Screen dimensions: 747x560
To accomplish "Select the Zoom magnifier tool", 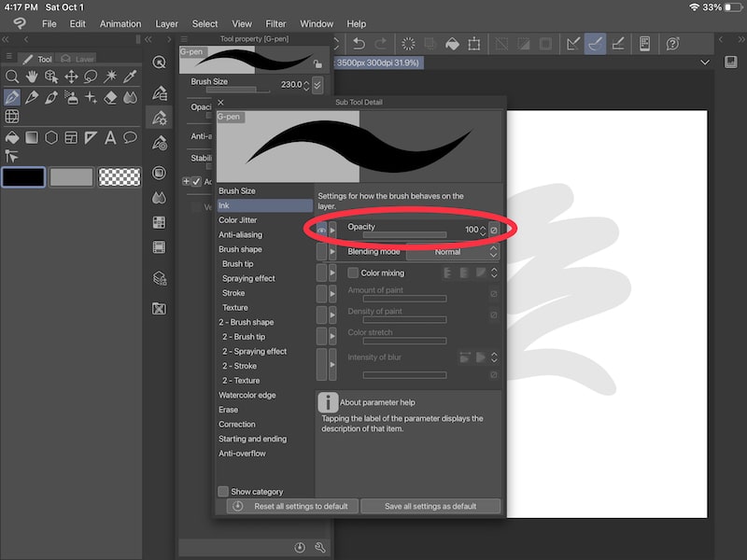I will pos(13,77).
